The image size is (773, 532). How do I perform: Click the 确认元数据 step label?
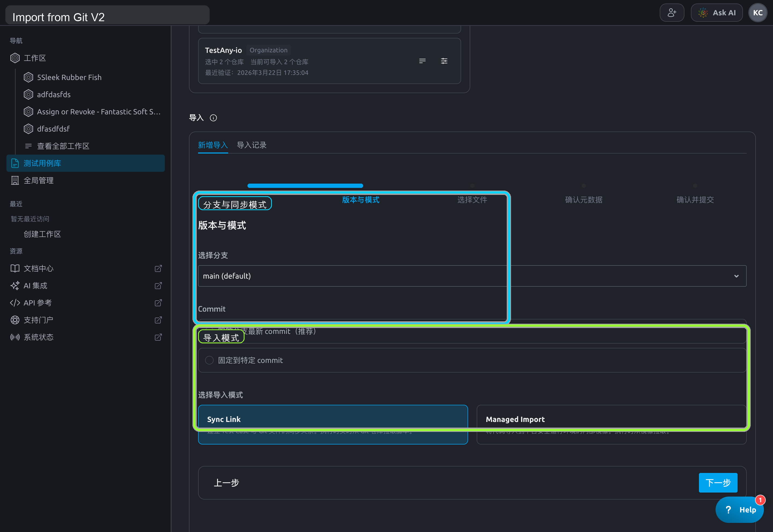tap(584, 200)
